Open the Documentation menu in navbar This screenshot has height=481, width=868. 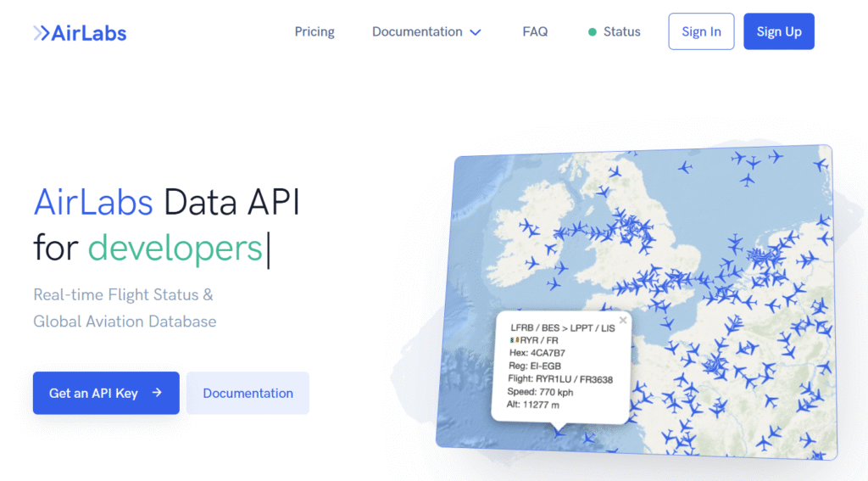[417, 32]
